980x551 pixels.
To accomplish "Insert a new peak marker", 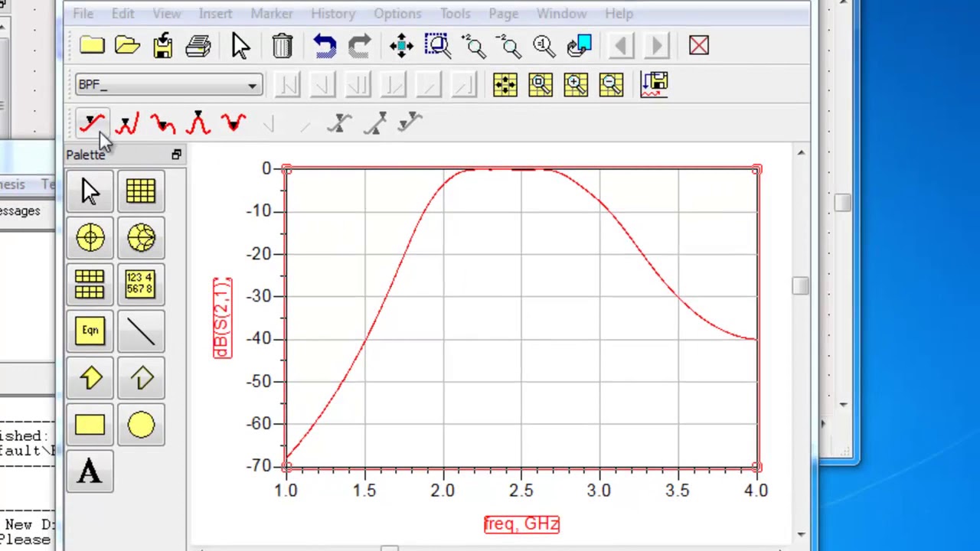I will pyautogui.click(x=198, y=123).
